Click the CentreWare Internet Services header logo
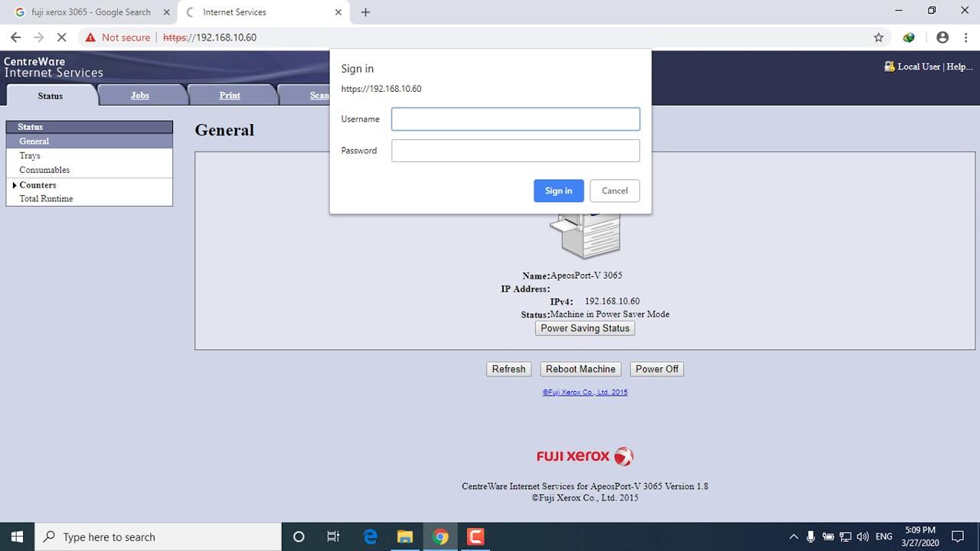980x551 pixels. [x=53, y=67]
